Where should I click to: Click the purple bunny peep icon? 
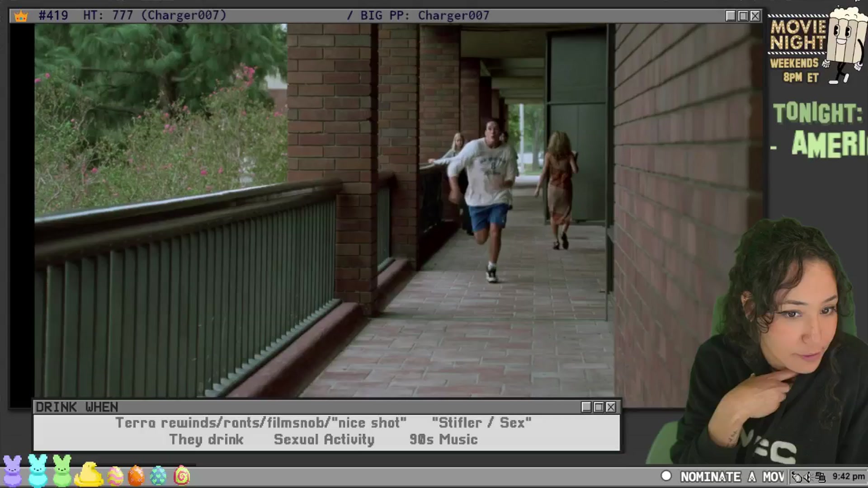12,470
